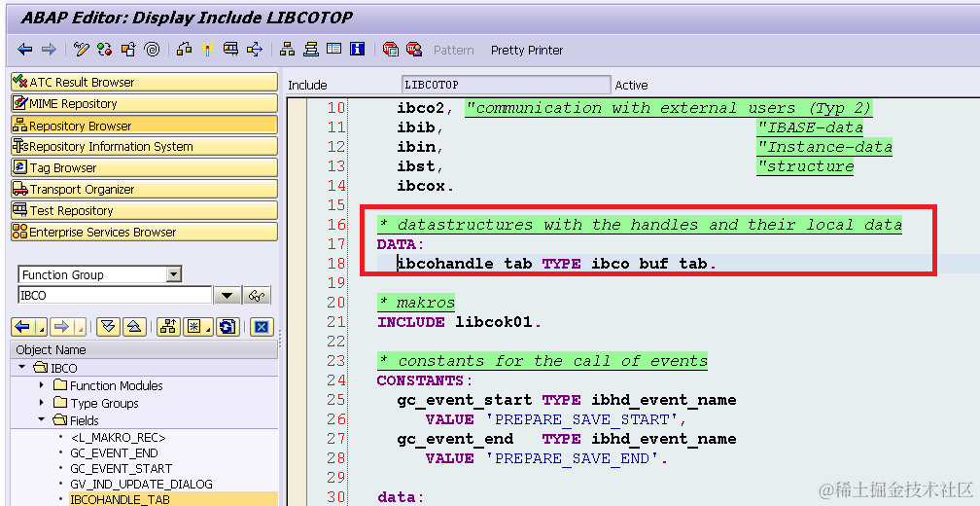Toggle Display/Change mode pencil icon
The height and width of the screenshot is (506, 980).
coord(82,50)
